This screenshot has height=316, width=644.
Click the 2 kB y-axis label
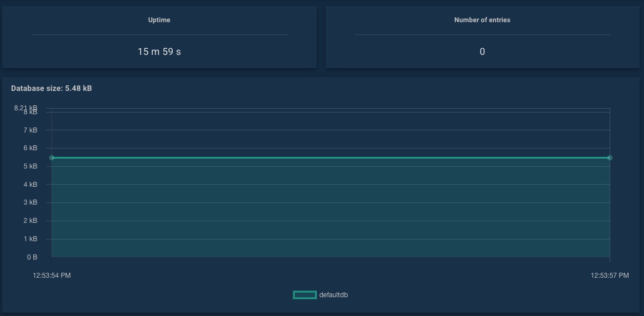click(x=30, y=221)
